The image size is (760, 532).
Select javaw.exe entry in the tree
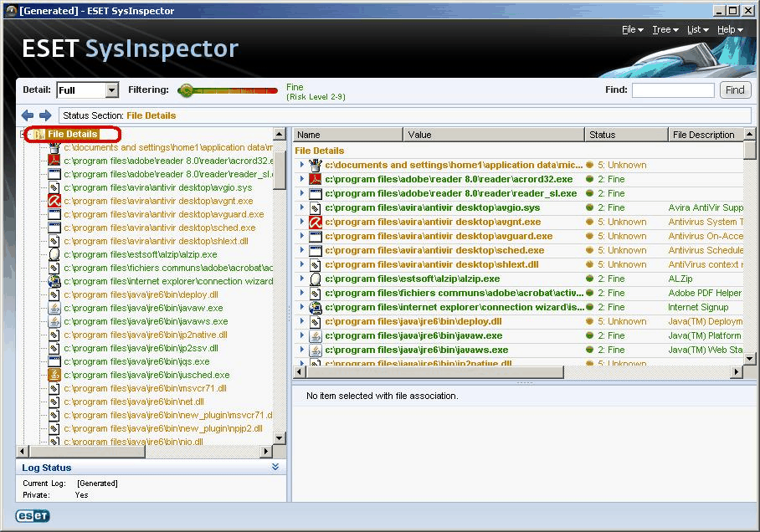click(x=143, y=308)
